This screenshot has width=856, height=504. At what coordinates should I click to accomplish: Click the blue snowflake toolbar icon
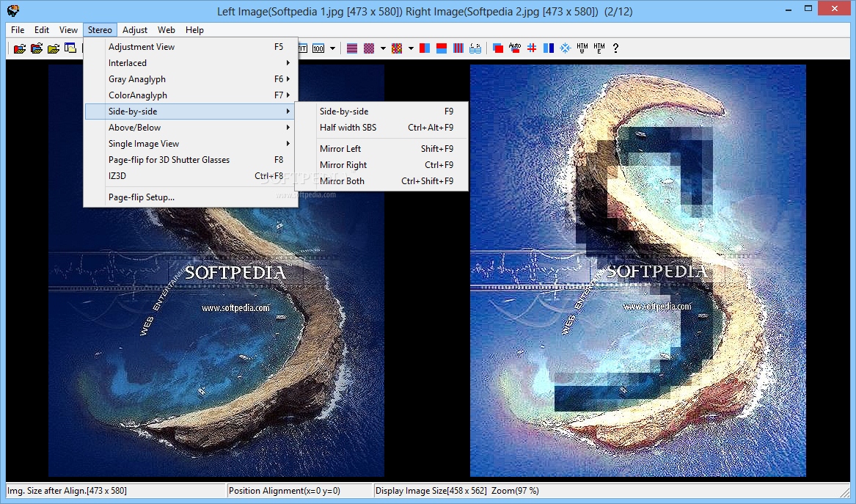[566, 48]
